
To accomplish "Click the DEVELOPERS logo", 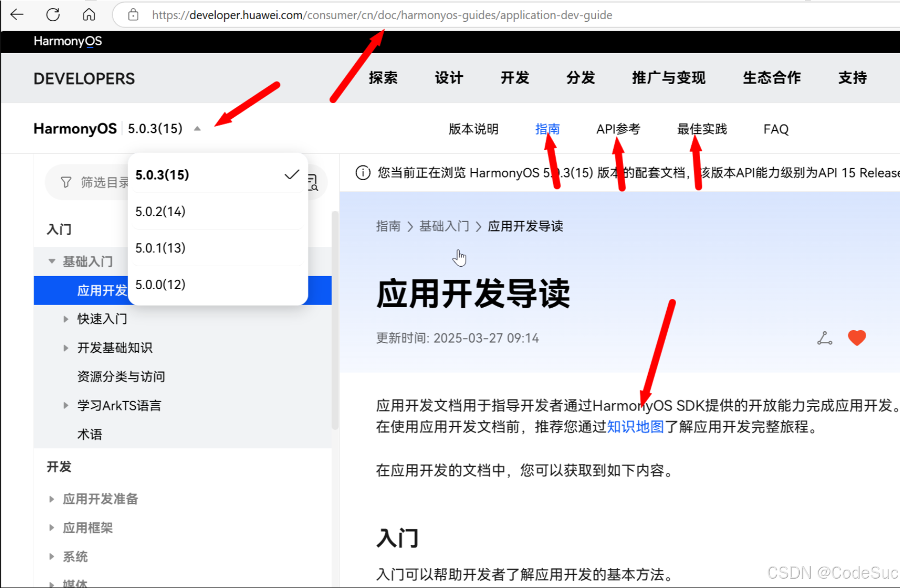I will [84, 78].
